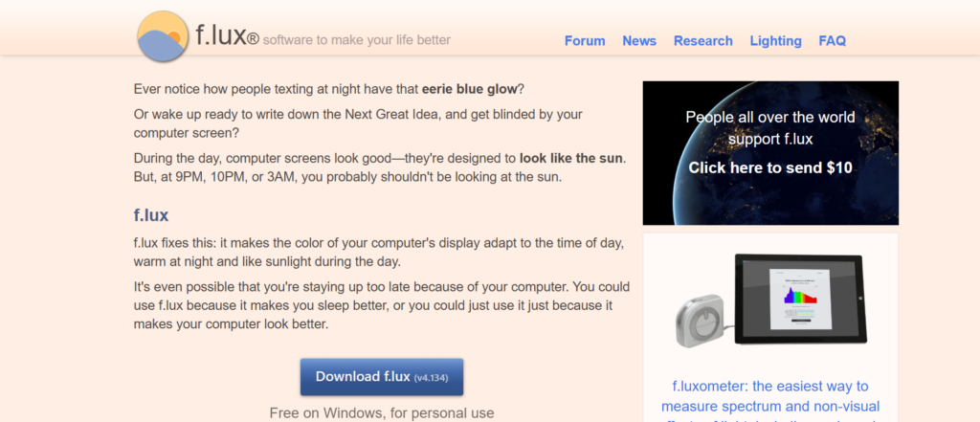980x422 pixels.
Task: Navigate to the Lighting page
Action: pyautogui.click(x=775, y=41)
